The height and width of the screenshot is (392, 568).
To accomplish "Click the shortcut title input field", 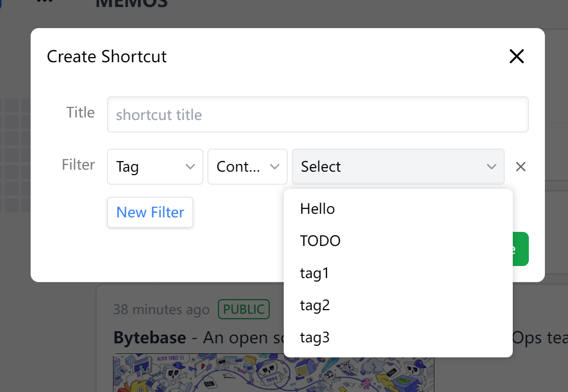I will [x=317, y=114].
